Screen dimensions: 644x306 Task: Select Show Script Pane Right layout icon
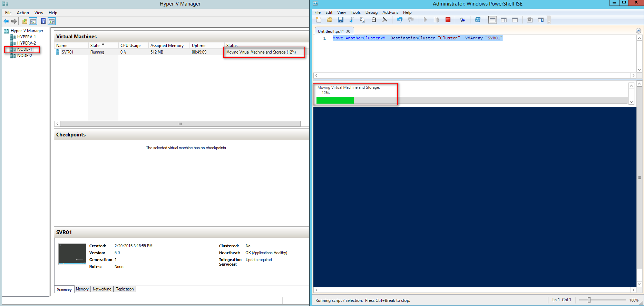pyautogui.click(x=504, y=20)
